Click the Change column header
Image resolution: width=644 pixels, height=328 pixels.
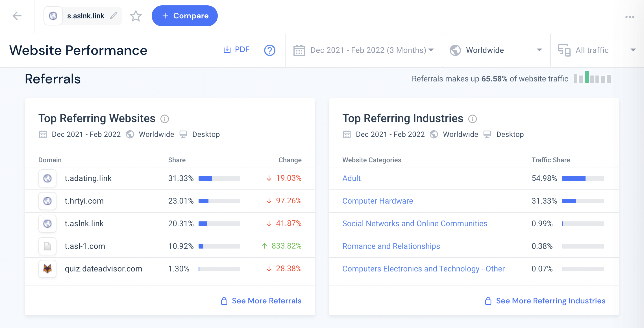[x=290, y=160]
